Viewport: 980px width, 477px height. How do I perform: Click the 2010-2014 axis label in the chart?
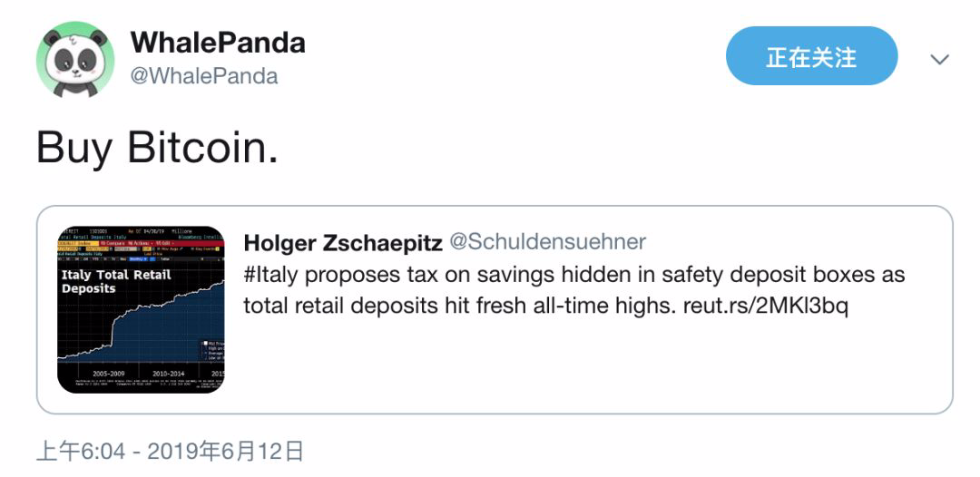pos(168,374)
